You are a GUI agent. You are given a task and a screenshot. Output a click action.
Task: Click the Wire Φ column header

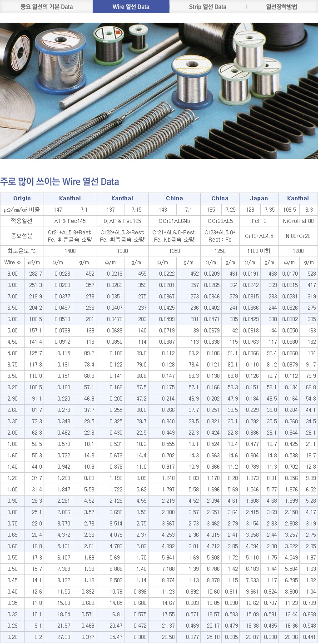[x=12, y=263]
